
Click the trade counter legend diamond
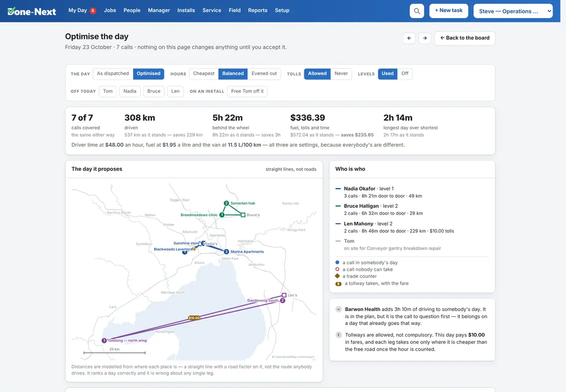(338, 276)
